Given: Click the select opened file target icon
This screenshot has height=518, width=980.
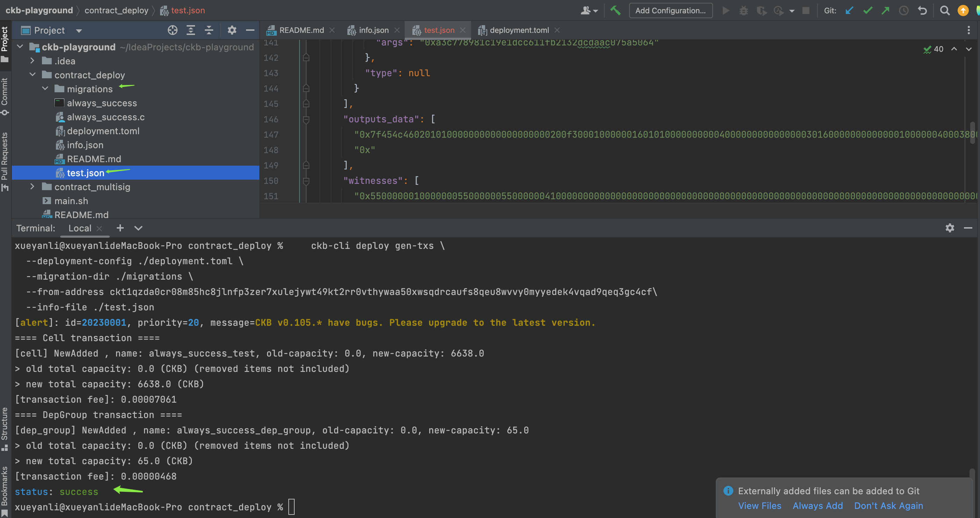Looking at the screenshot, I should 173,30.
